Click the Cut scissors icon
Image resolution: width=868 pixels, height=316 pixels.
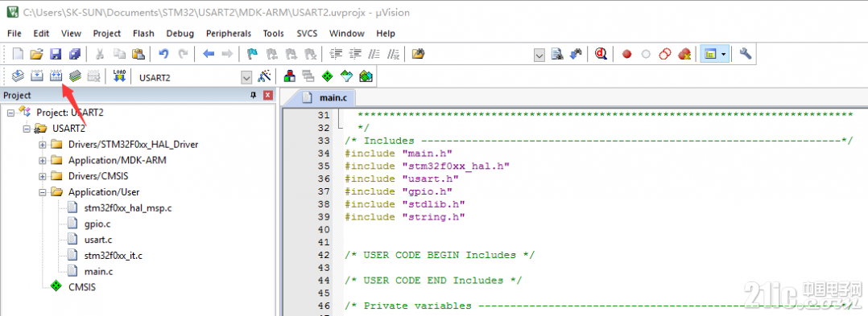(100, 54)
